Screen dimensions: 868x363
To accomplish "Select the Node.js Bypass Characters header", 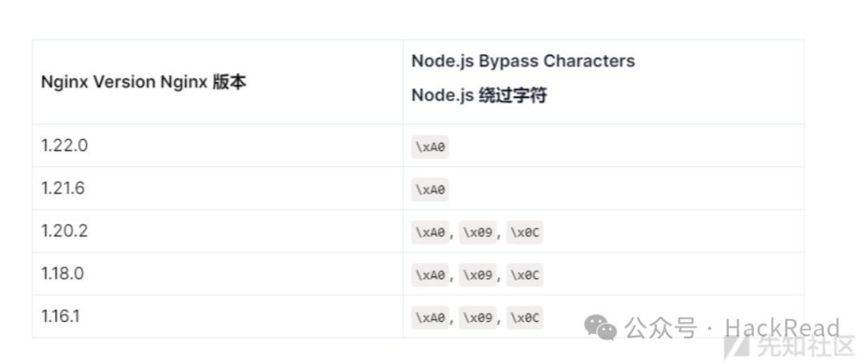I will tap(523, 61).
